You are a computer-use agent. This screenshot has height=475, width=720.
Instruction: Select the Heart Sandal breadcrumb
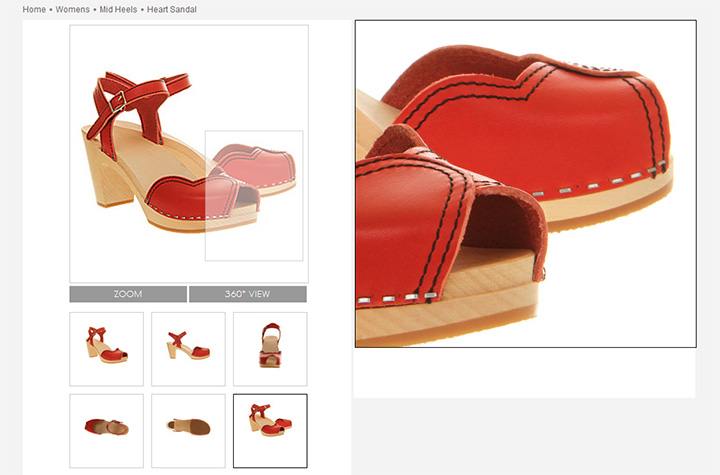pyautogui.click(x=172, y=9)
